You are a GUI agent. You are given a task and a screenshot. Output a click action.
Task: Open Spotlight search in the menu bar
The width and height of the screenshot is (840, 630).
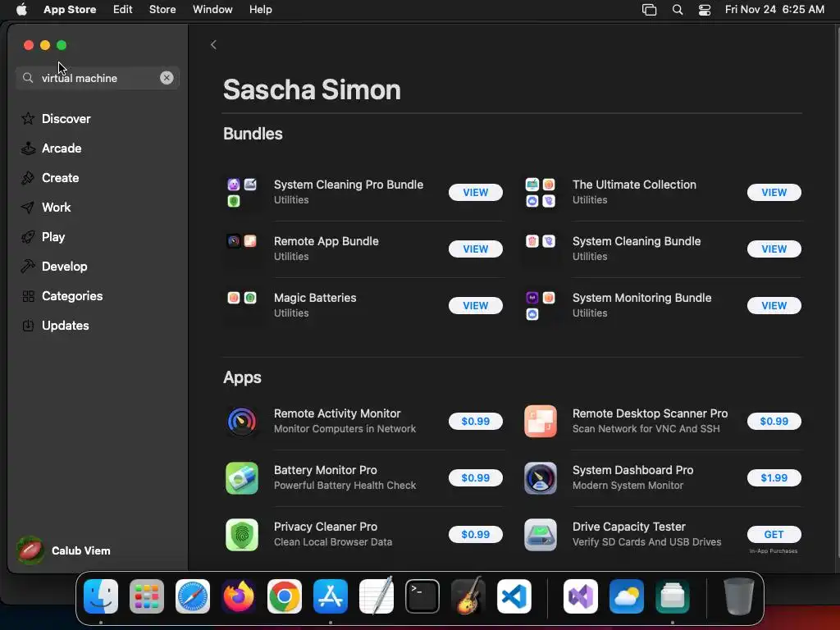coord(677,10)
